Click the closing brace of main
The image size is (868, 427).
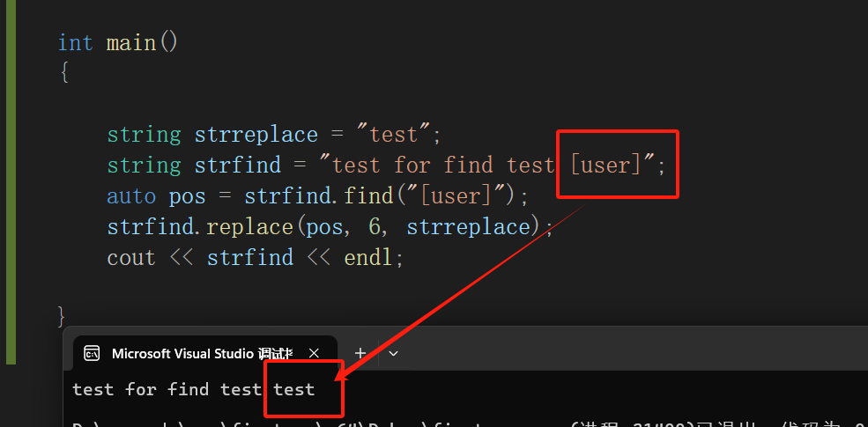62,317
